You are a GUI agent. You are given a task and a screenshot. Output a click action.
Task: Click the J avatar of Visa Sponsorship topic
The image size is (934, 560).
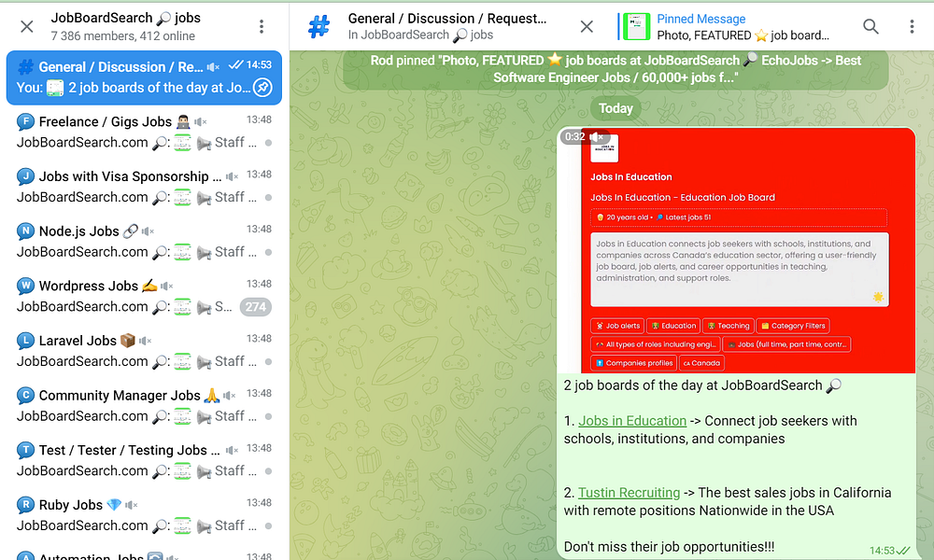tap(25, 176)
